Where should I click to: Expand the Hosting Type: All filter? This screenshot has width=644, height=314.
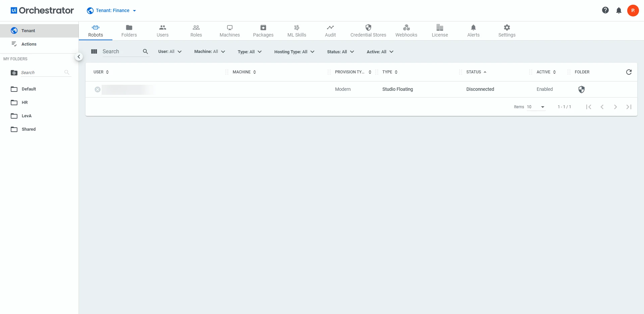click(x=294, y=52)
